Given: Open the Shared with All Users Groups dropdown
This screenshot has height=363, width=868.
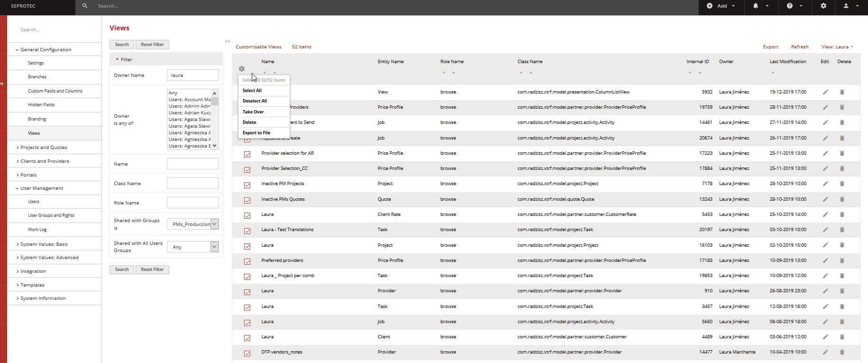Looking at the screenshot, I should [192, 247].
